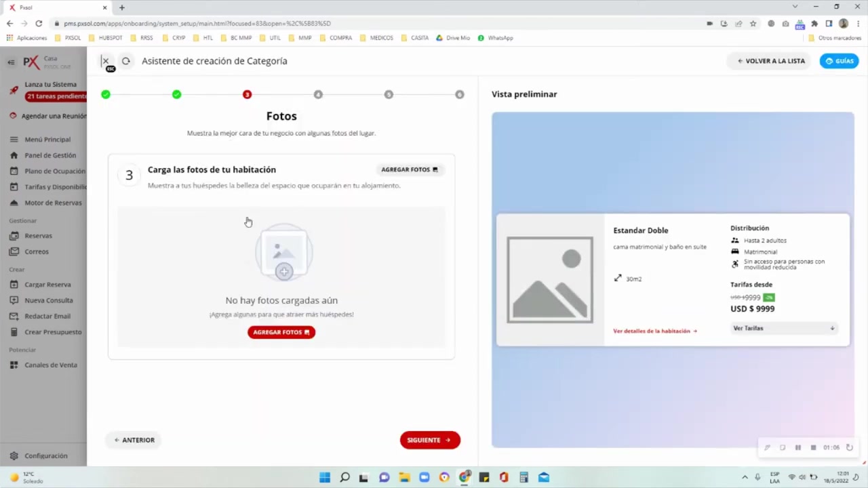Close the category creation wizard with X

pyautogui.click(x=105, y=61)
